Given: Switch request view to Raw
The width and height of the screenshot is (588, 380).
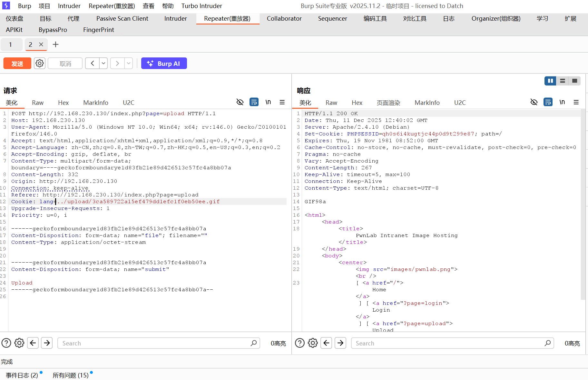Looking at the screenshot, I should [x=38, y=103].
